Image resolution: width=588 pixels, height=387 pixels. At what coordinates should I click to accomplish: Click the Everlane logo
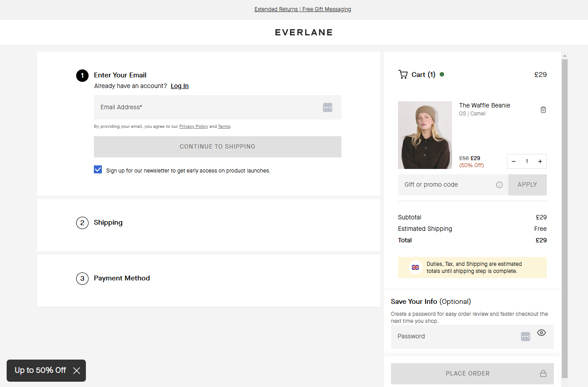pos(303,32)
